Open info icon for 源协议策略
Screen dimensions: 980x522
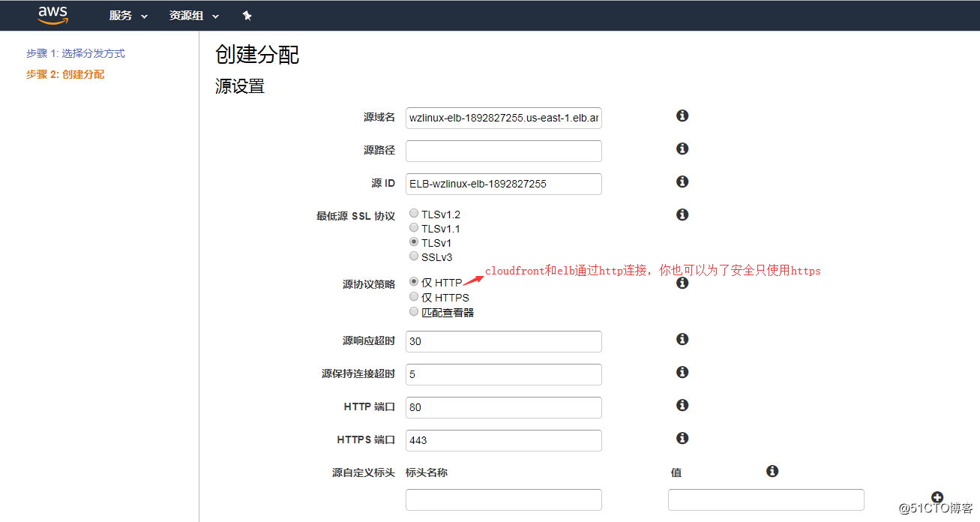682,283
